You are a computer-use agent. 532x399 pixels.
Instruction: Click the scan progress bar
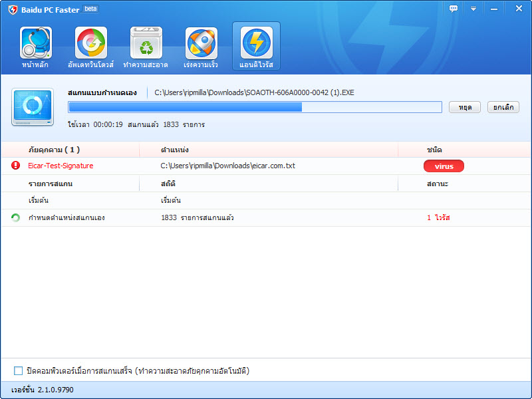tap(255, 107)
